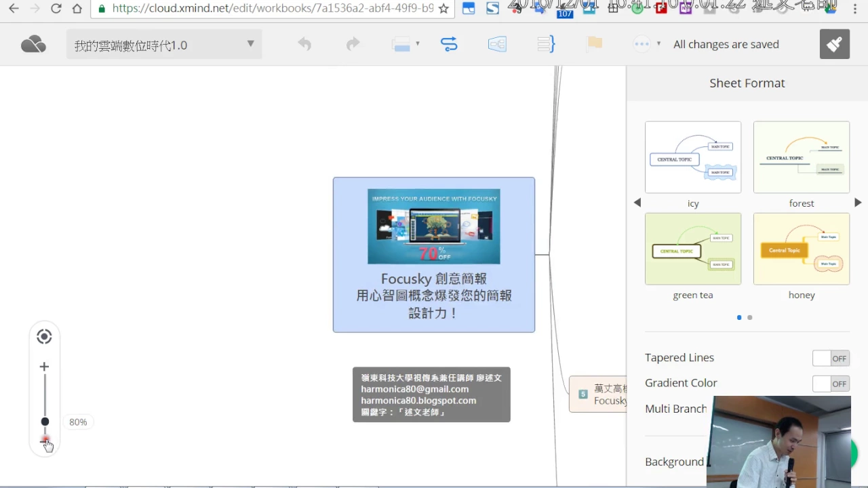Click the zoom slider handle
This screenshot has width=868, height=488.
pos(45,422)
